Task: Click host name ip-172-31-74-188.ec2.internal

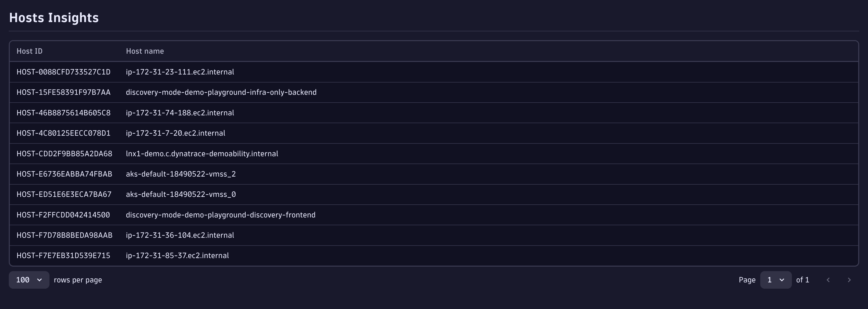Action: [180, 113]
